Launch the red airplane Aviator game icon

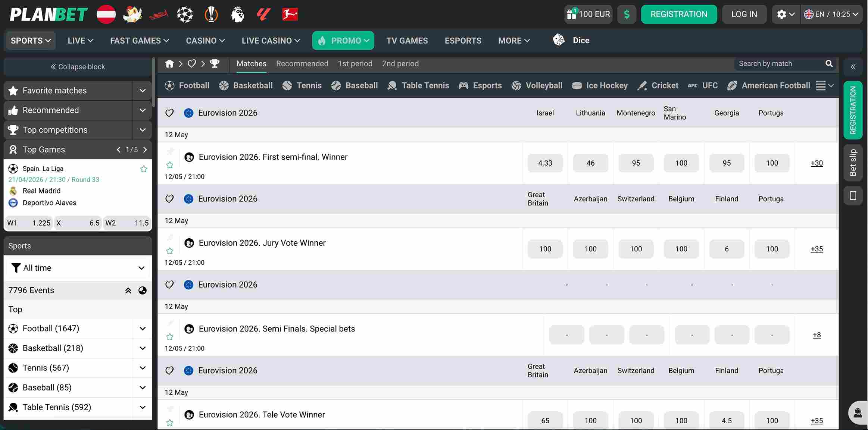[159, 15]
